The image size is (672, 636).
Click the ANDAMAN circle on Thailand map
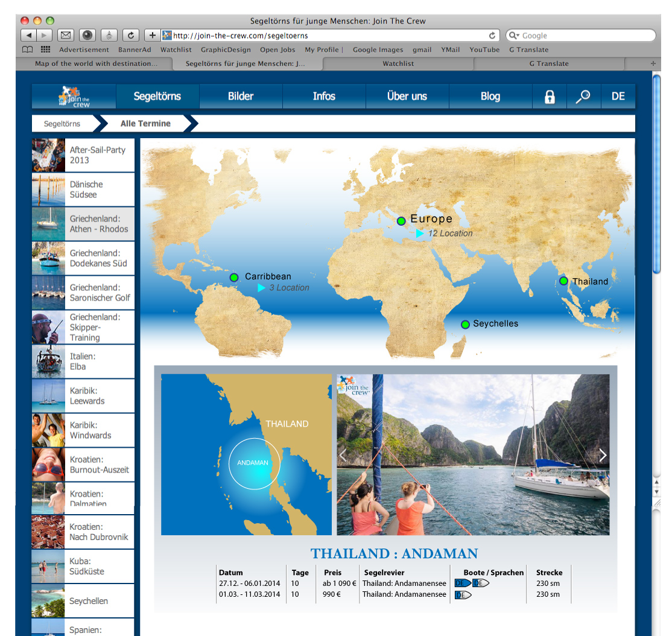coord(254,463)
